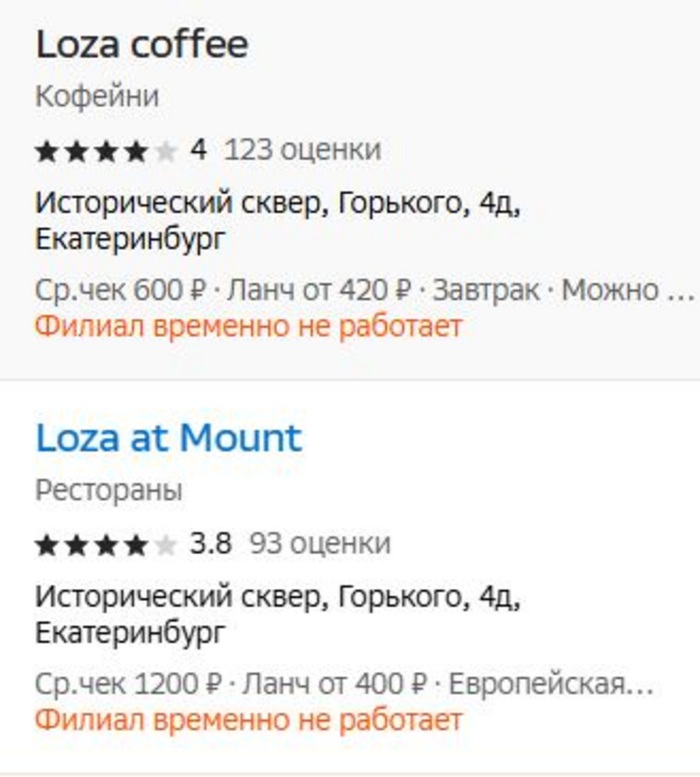Viewport: 700px width, 777px height.
Task: Click Loza at Mount's Филиал временно не работает notice
Action: (x=249, y=721)
